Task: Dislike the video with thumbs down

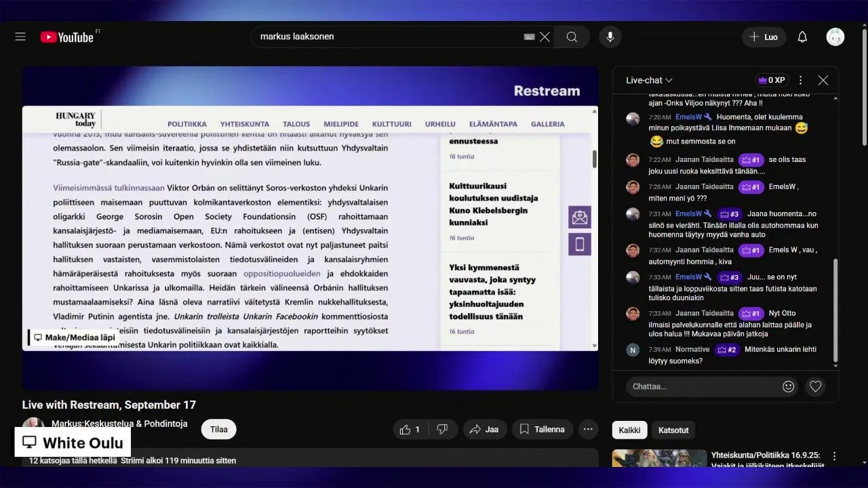Action: (442, 429)
